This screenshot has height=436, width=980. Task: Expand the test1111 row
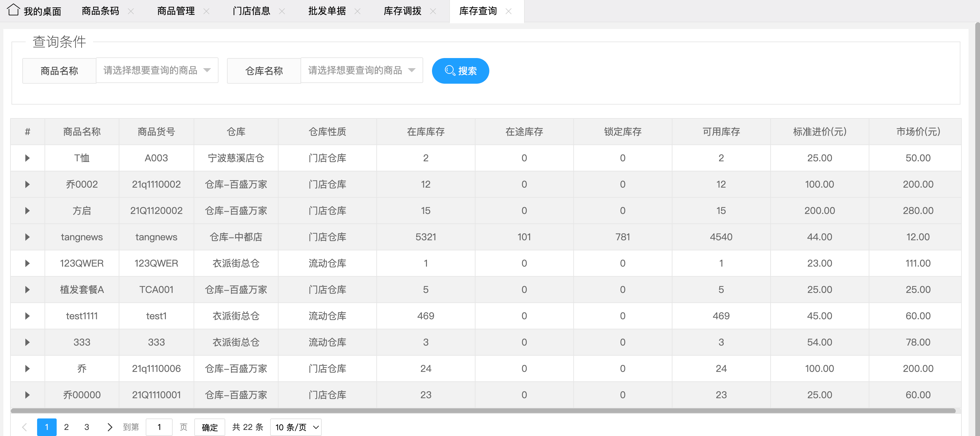27,316
